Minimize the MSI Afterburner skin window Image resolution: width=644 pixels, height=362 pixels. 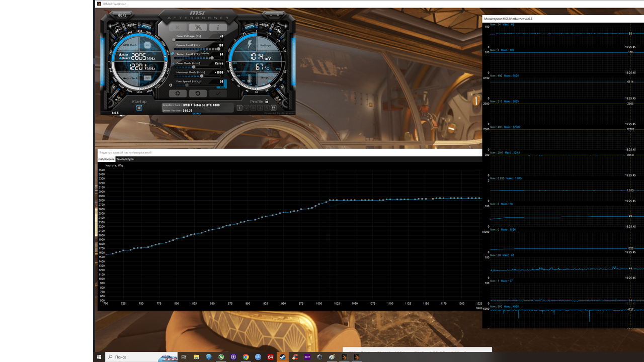point(271,16)
